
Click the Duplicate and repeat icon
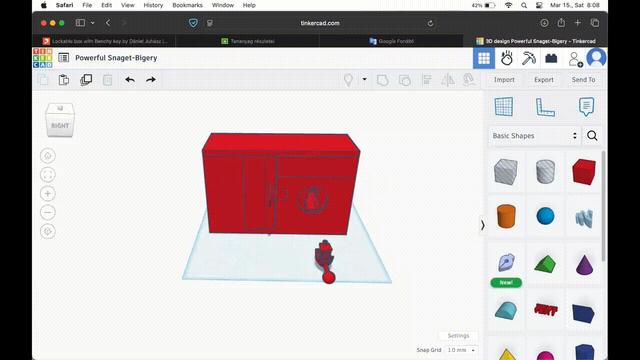click(86, 80)
